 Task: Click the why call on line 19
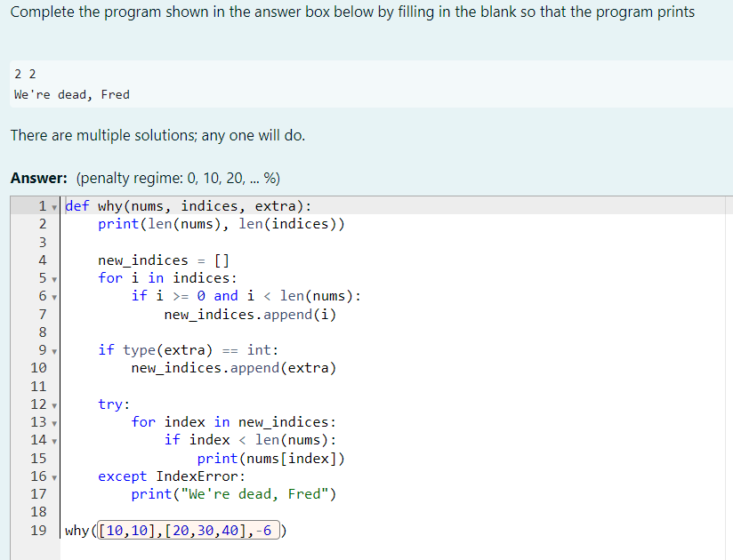pos(77,530)
